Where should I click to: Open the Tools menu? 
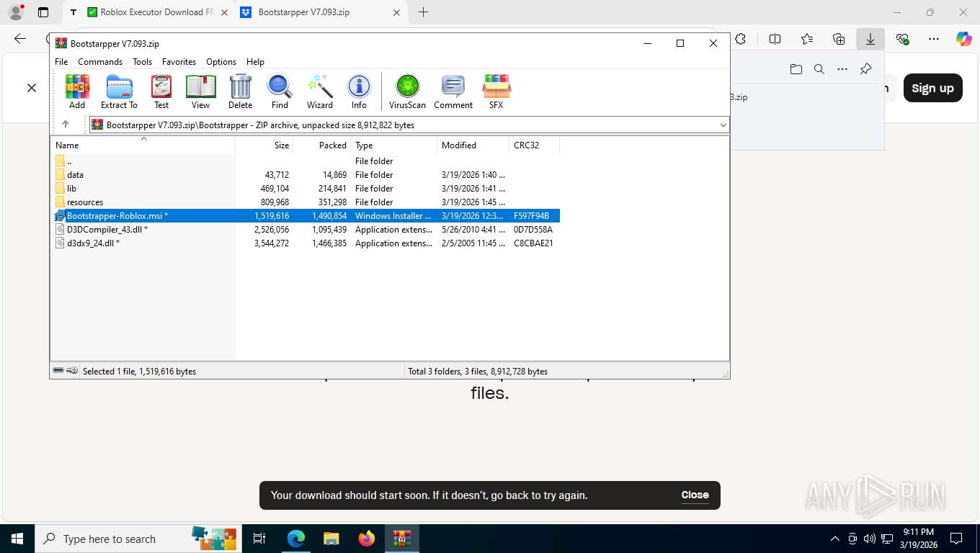[x=142, y=62]
